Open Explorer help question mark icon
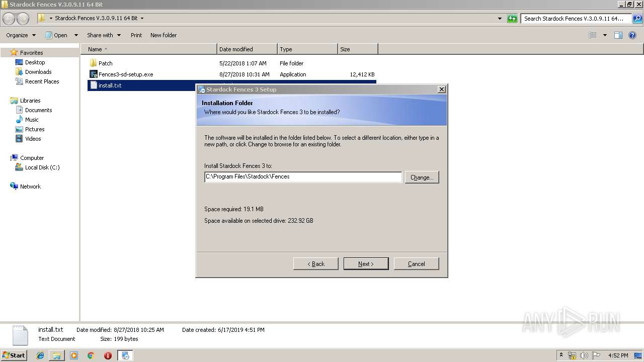Image resolution: width=644 pixels, height=362 pixels. (x=632, y=35)
